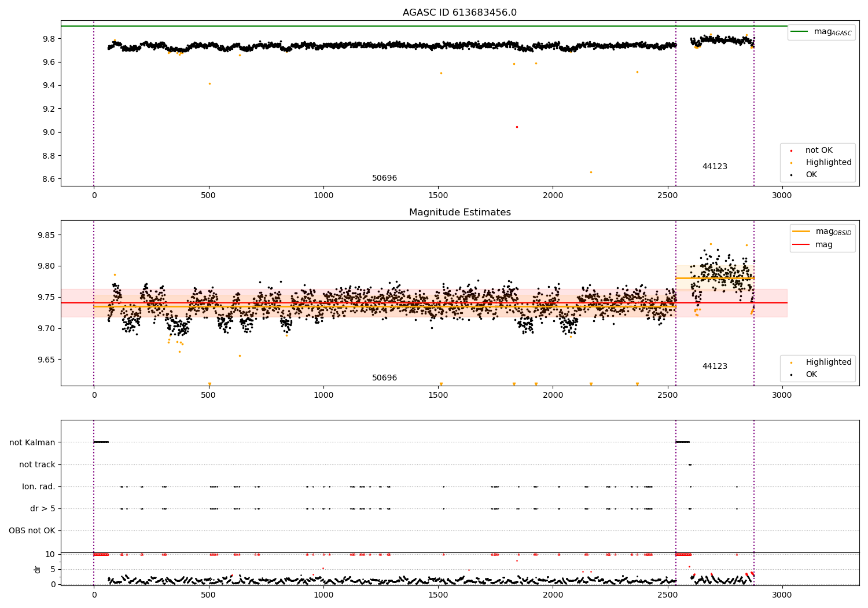
Task: Click the '1500' tick under the top plot
Action: 438,195
